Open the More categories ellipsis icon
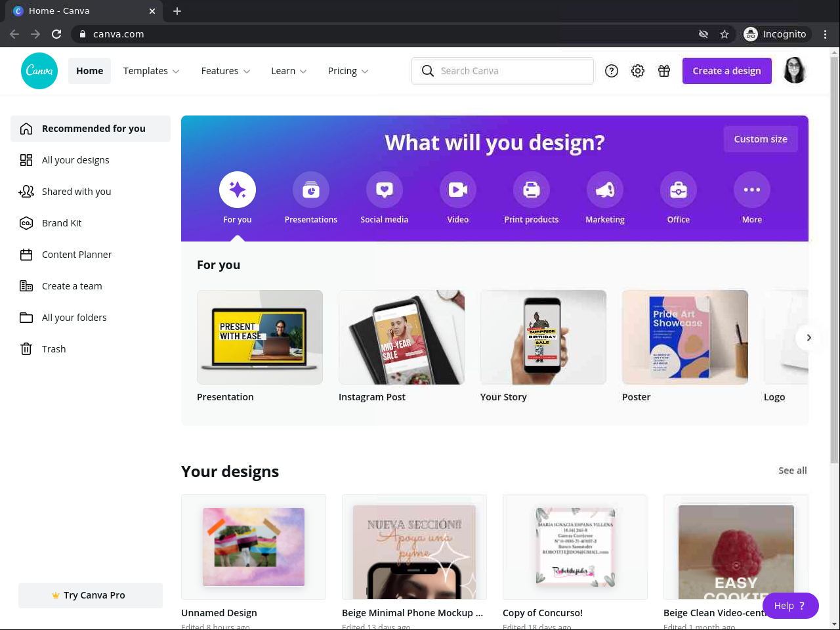This screenshot has width=840, height=630. coord(752,190)
